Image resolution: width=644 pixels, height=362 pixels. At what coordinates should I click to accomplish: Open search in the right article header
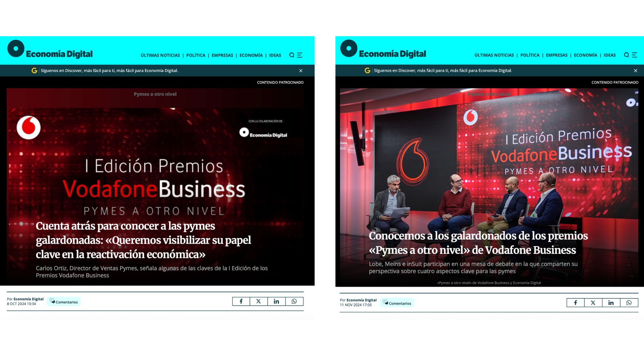tap(626, 55)
